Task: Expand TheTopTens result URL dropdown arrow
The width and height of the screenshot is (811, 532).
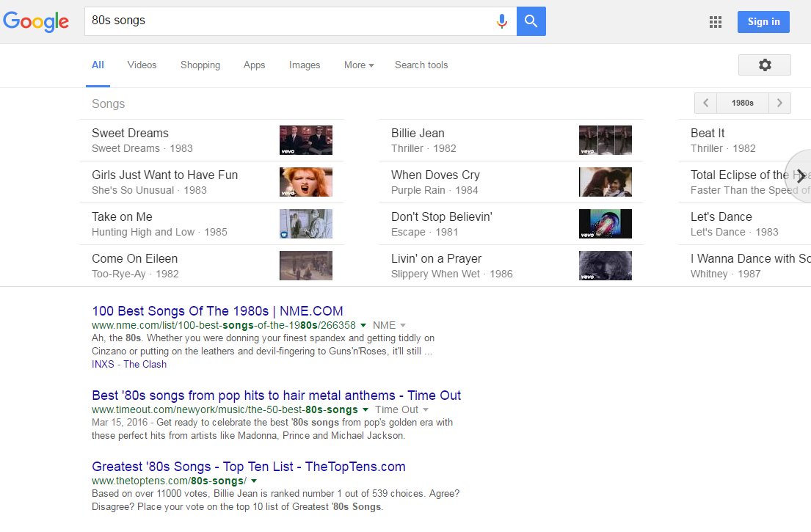Action: [x=254, y=481]
